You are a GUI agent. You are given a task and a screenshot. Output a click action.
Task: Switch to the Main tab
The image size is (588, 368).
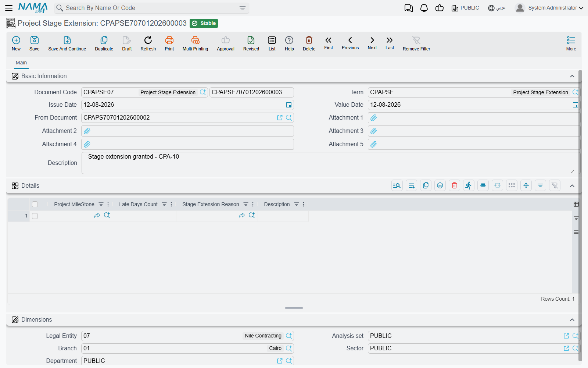[21, 63]
